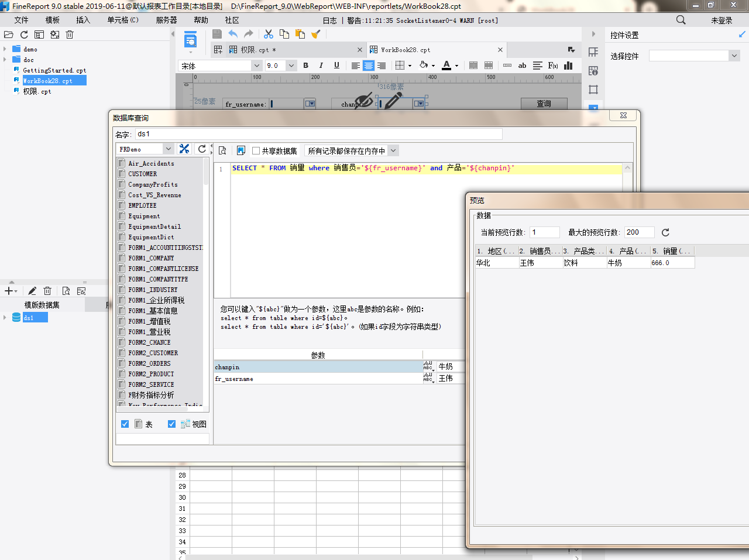Viewport: 749px width, 560px height.
Task: Click the plus icon in the dataset panel
Action: click(x=9, y=291)
